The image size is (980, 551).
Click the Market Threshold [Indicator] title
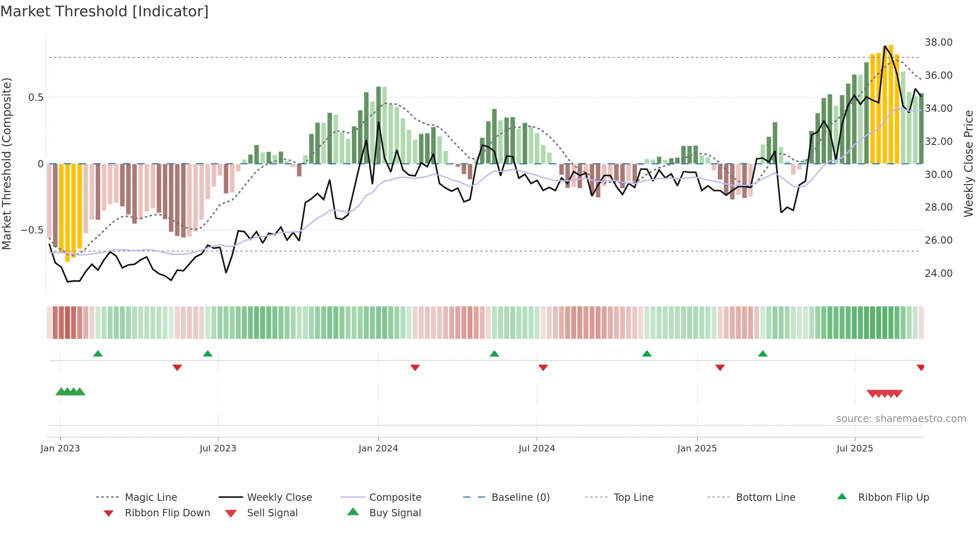click(105, 11)
